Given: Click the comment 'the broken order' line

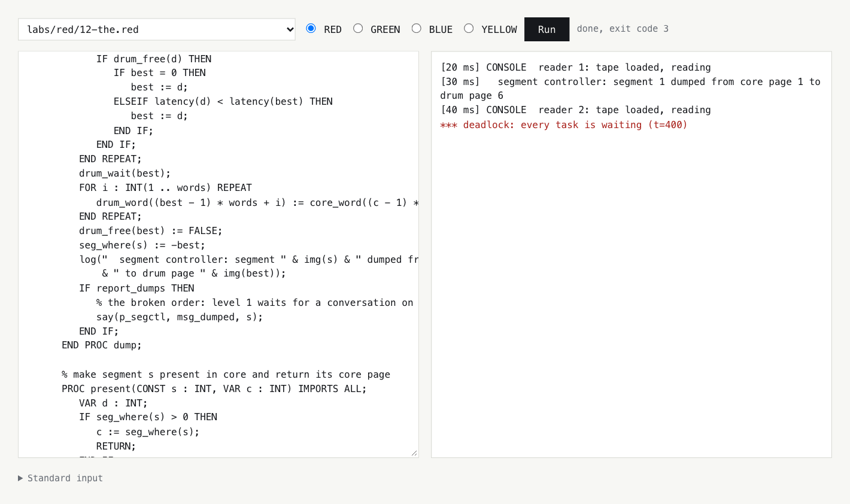Looking at the screenshot, I should pos(255,303).
